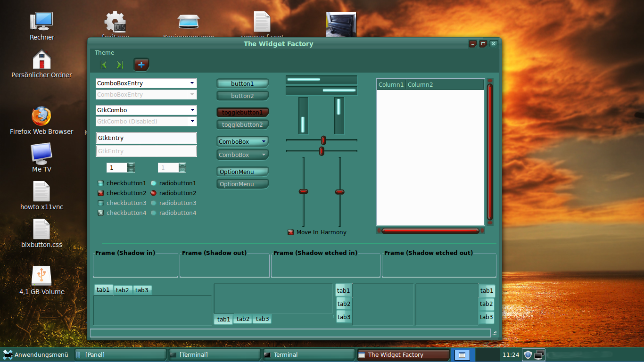
Task: Select tab2 in the left-tabbed notebook
Action: [344, 304]
